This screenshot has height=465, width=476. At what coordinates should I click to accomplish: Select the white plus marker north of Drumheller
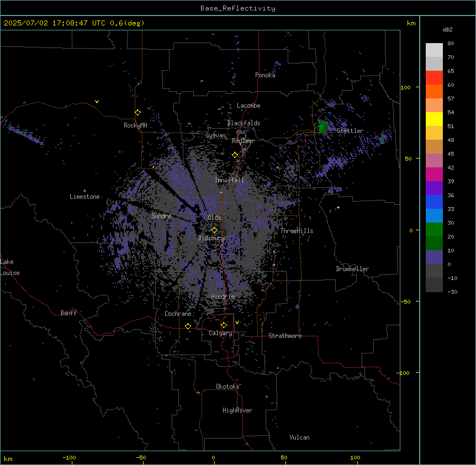pyautogui.click(x=338, y=208)
